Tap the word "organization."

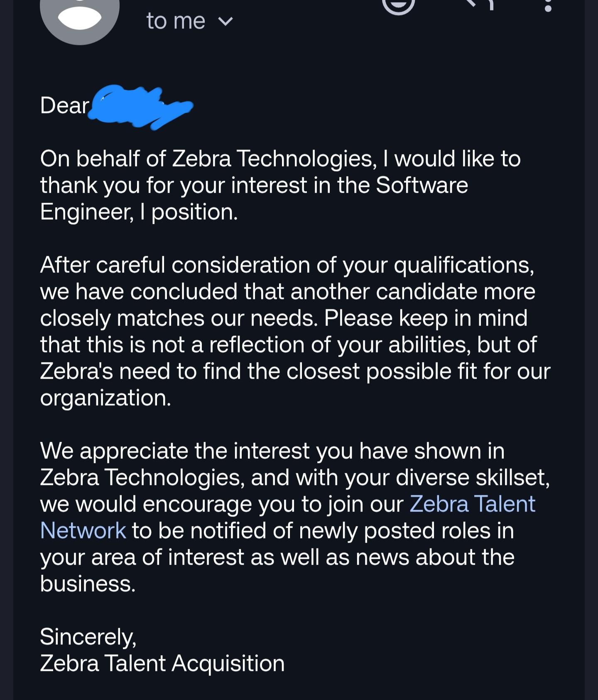(105, 398)
